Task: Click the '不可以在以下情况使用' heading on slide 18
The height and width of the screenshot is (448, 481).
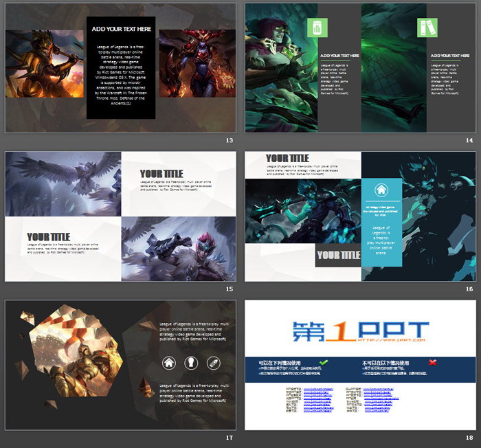Action: click(x=385, y=363)
